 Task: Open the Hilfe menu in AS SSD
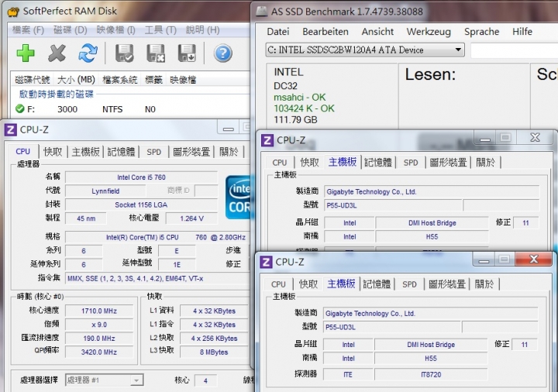[x=522, y=32]
